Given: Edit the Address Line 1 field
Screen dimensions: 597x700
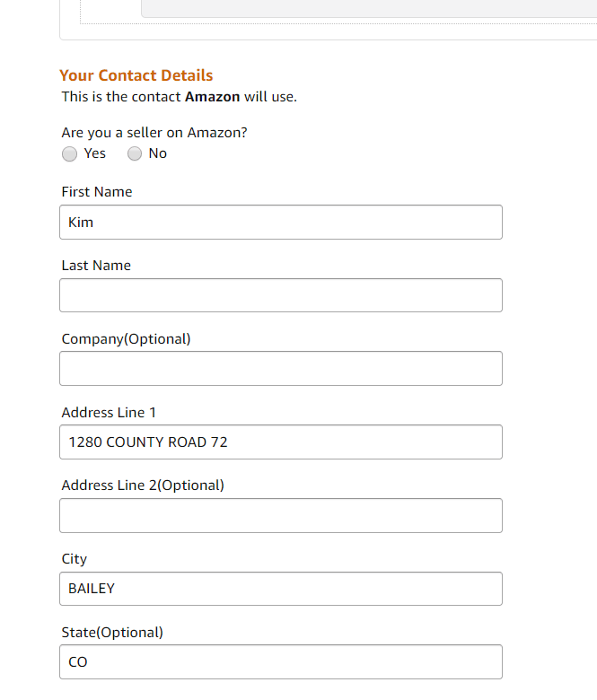Looking at the screenshot, I should tap(280, 442).
